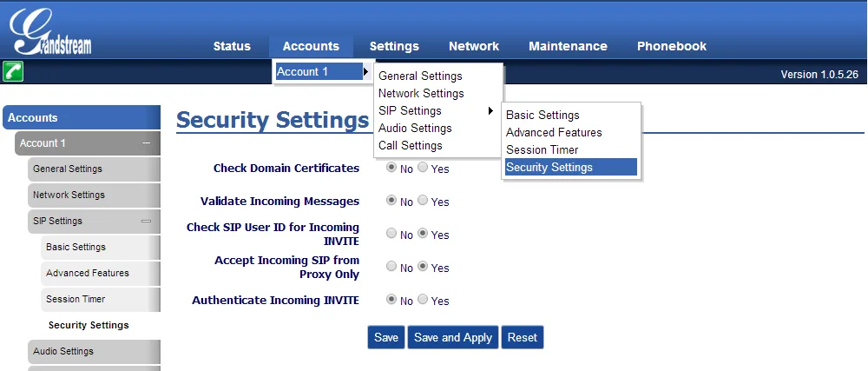868x371 pixels.
Task: Click the green phone handset icon
Action: [13, 71]
